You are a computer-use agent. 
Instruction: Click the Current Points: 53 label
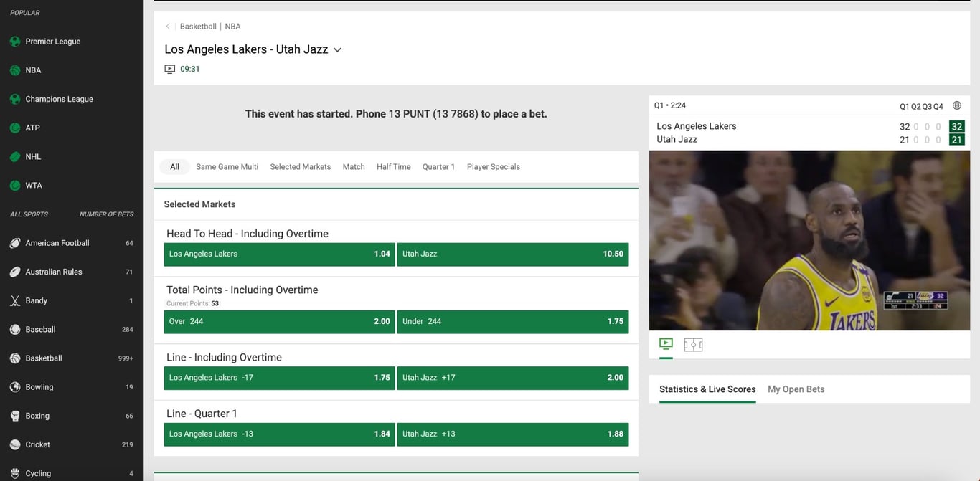192,304
